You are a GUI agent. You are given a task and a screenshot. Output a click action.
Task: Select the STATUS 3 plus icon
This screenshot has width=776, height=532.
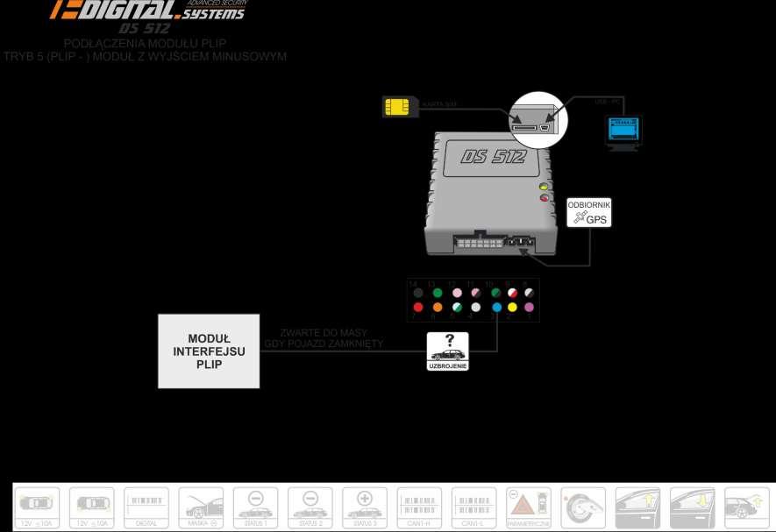tap(365, 507)
